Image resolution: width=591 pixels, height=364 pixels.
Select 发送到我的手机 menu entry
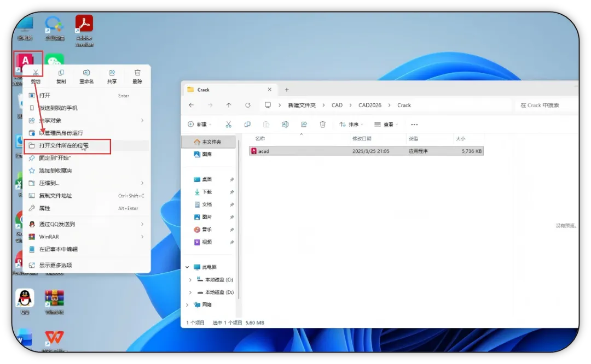[x=86, y=108]
